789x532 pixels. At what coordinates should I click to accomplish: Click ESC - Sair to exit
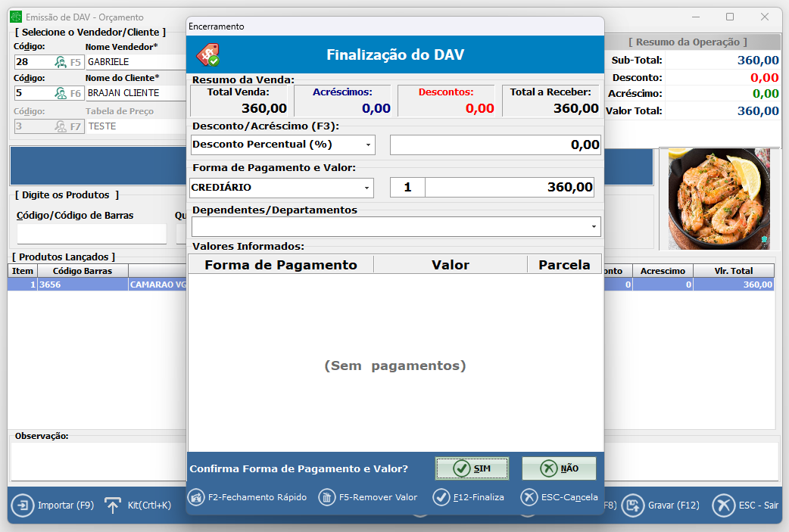(724, 506)
